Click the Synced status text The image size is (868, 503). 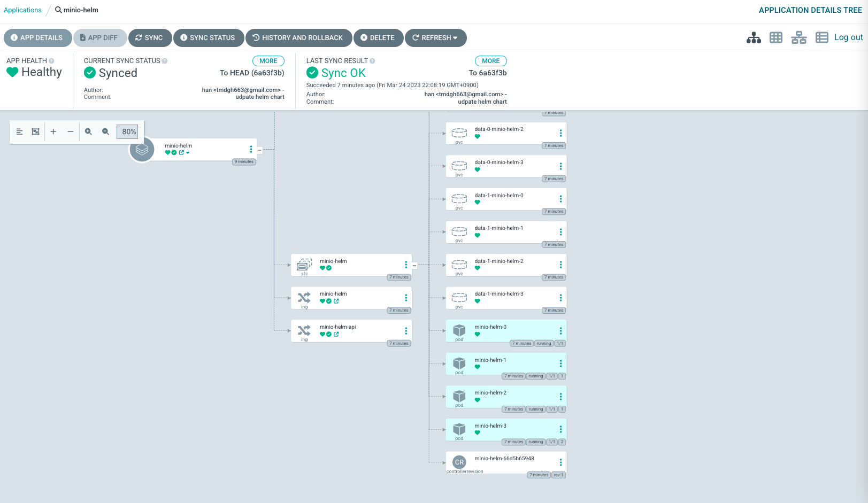pyautogui.click(x=118, y=73)
